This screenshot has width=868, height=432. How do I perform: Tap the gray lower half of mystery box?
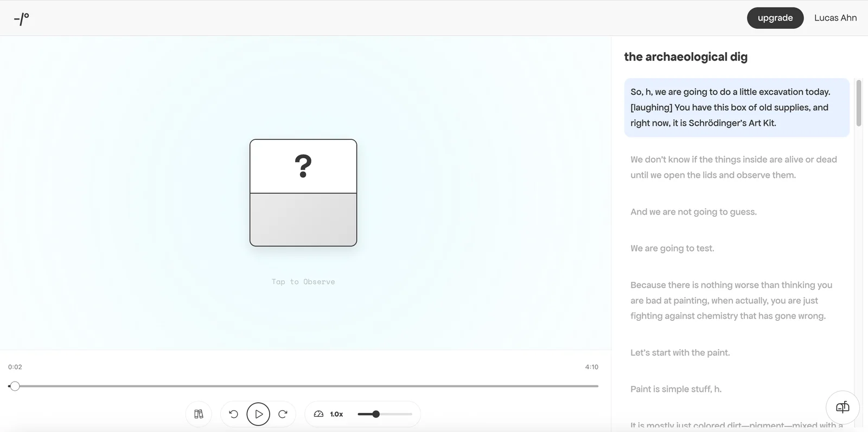(303, 220)
